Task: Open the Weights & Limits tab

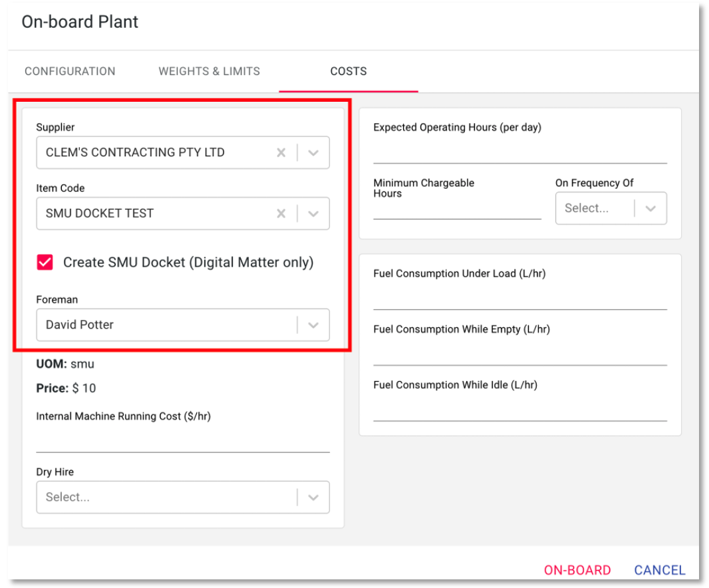Action: pyautogui.click(x=209, y=71)
